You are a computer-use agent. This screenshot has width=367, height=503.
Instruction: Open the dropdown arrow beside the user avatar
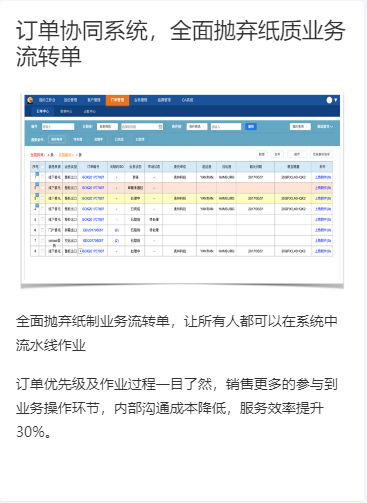[x=336, y=100]
